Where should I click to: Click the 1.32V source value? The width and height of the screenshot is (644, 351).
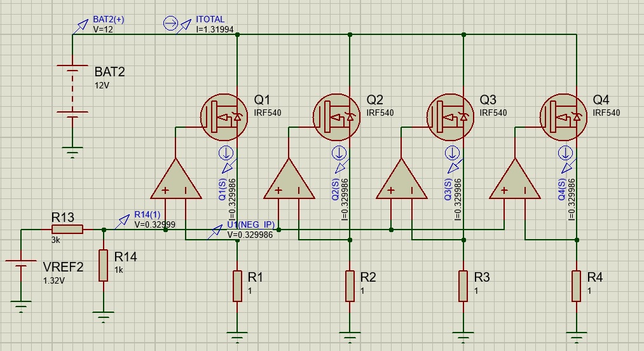click(54, 280)
